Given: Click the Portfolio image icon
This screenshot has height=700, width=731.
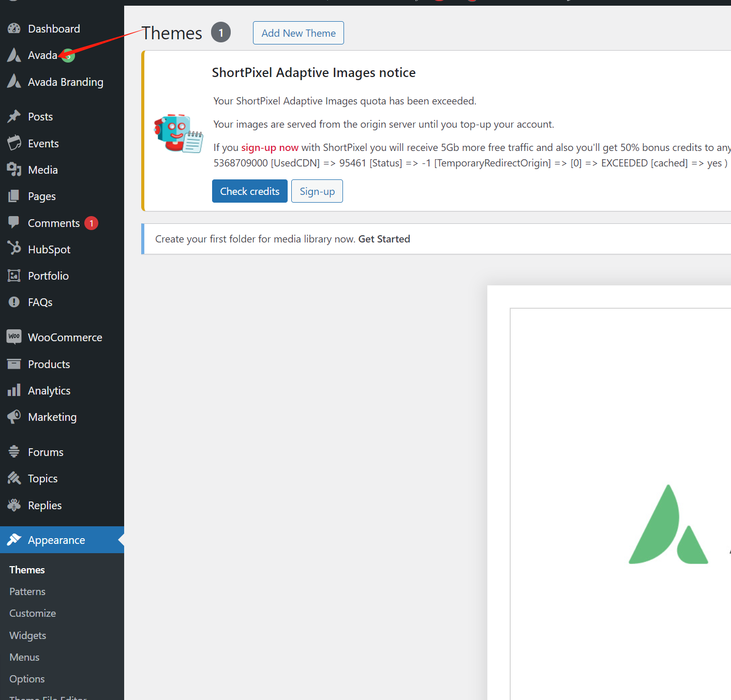Looking at the screenshot, I should [x=14, y=276].
